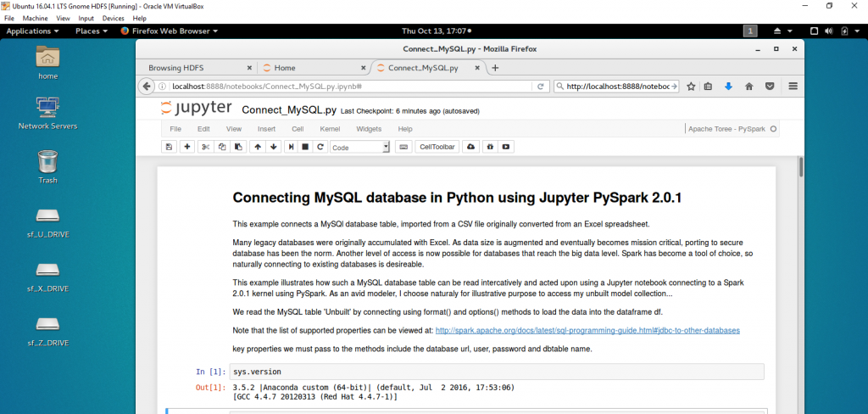Expand the Applications menu
The height and width of the screenshot is (414, 868).
tap(32, 31)
